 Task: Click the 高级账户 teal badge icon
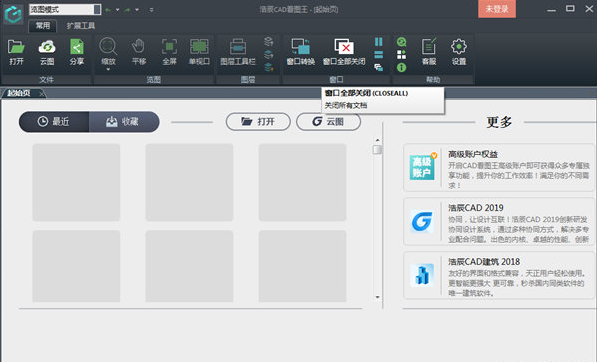(422, 167)
